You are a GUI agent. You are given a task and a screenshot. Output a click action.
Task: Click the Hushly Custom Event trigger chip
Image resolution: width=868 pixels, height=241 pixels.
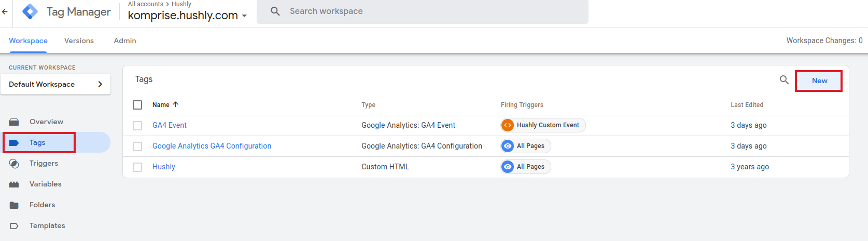click(543, 125)
